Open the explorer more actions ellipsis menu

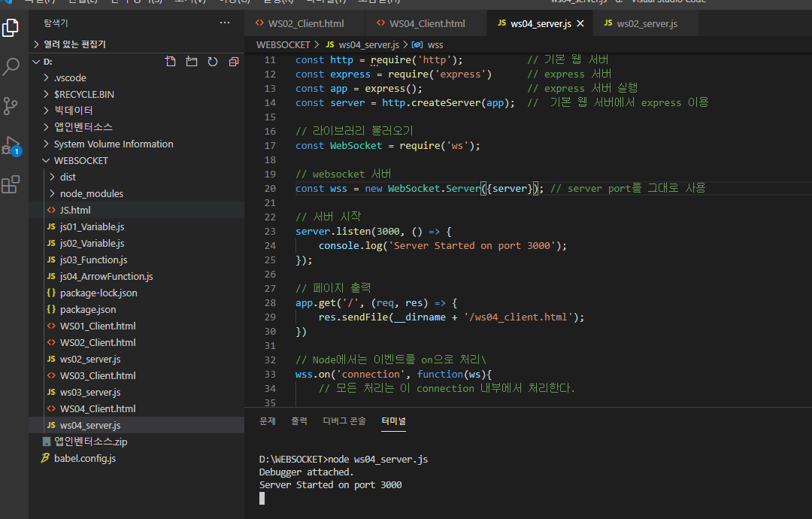click(x=225, y=23)
